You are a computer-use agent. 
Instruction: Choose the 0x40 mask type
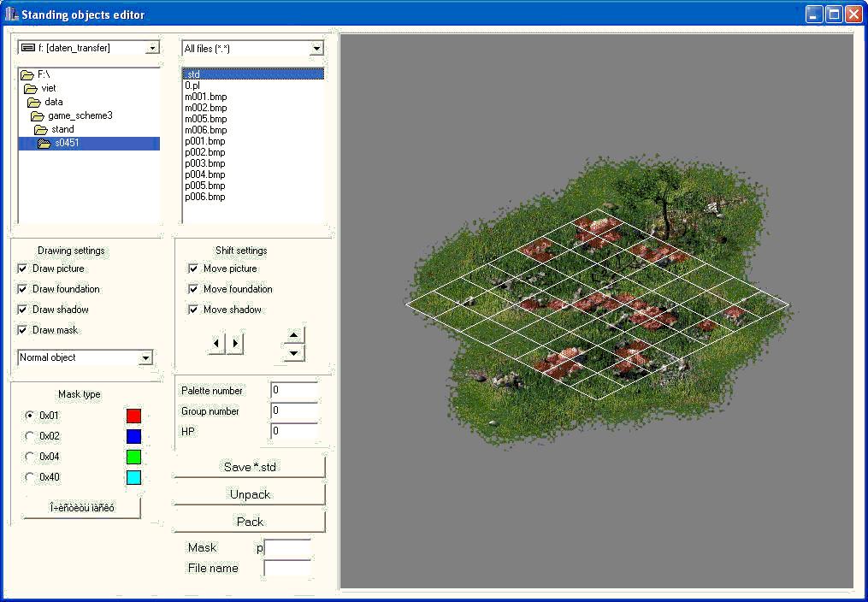point(30,477)
